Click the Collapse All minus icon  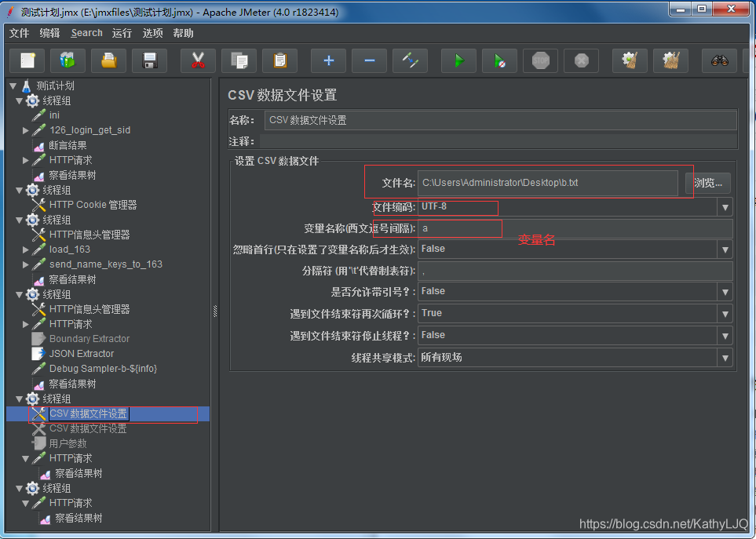click(x=369, y=60)
